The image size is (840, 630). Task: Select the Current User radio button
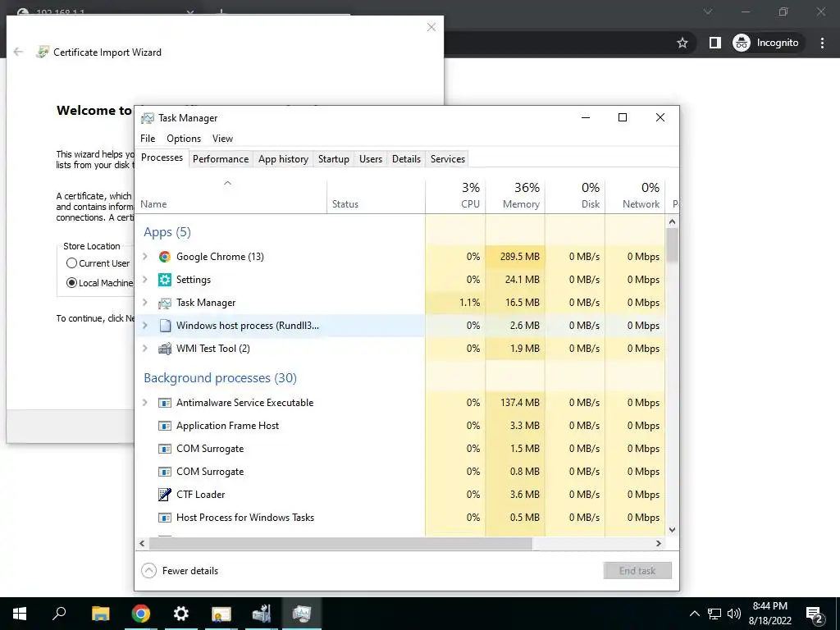point(72,263)
